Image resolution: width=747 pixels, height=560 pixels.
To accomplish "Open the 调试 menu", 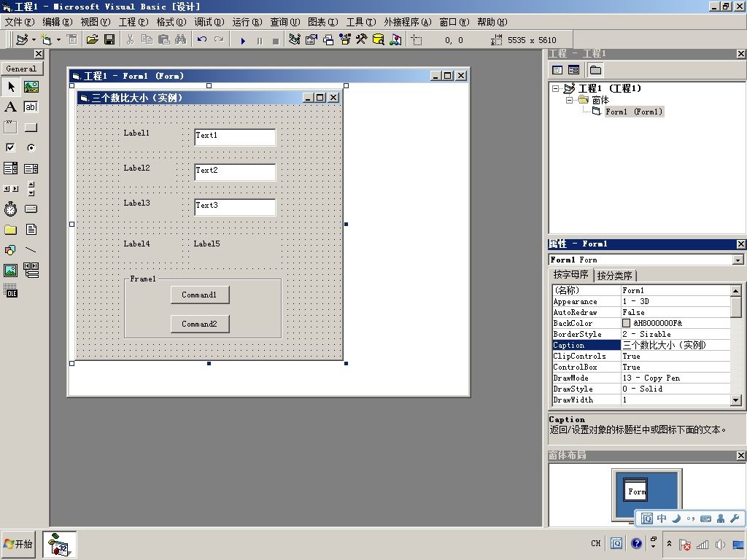I will [x=209, y=22].
